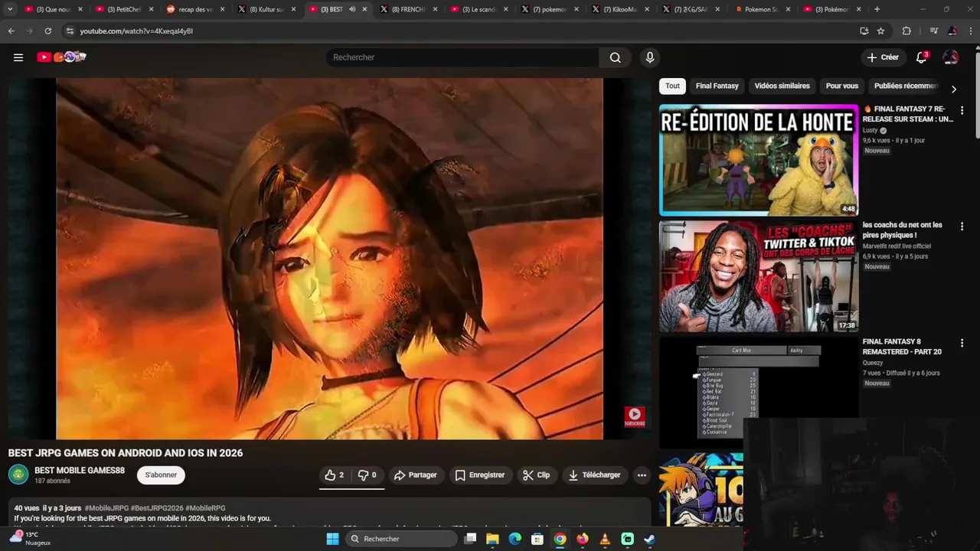Screen dimensions: 980x551
Task: Click the Partager share button
Action: pyautogui.click(x=415, y=475)
